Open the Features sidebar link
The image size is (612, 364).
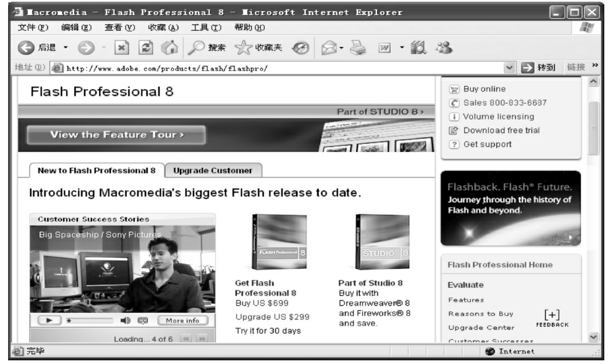pos(466,300)
